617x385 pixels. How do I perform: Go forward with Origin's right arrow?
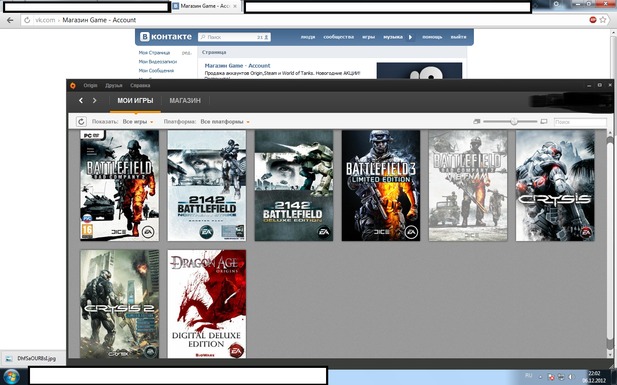tap(94, 100)
